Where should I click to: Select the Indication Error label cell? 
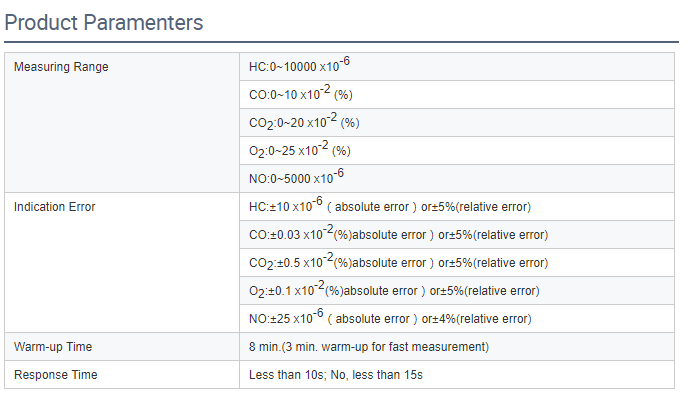[x=122, y=263]
